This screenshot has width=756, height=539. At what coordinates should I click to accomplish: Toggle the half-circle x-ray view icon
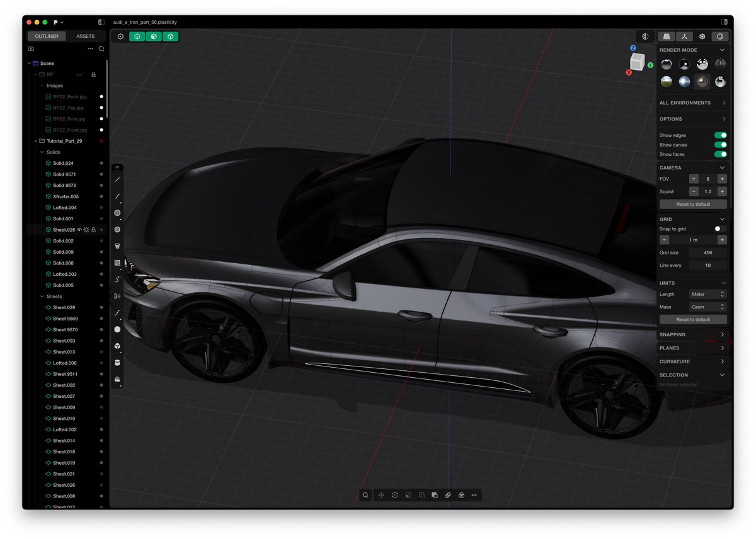(644, 37)
